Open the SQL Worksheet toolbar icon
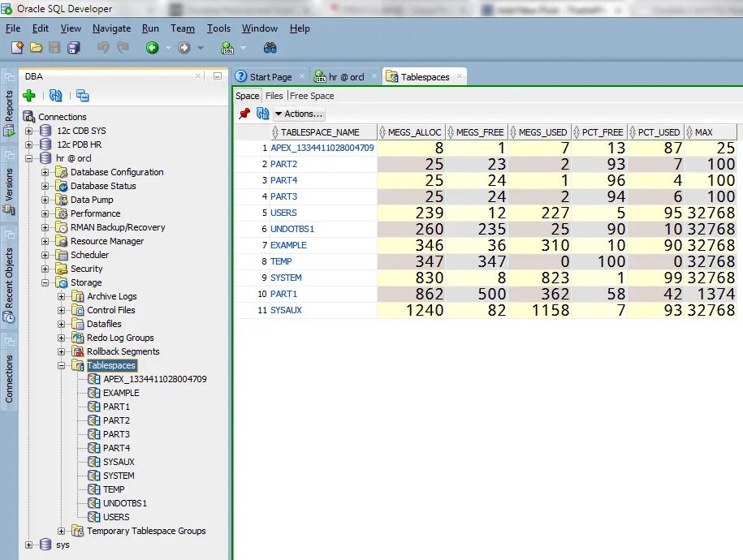The image size is (743, 560). [x=227, y=47]
